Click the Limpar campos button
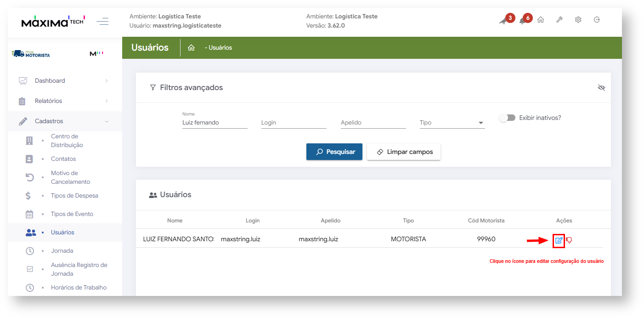The image size is (644, 318). 403,152
